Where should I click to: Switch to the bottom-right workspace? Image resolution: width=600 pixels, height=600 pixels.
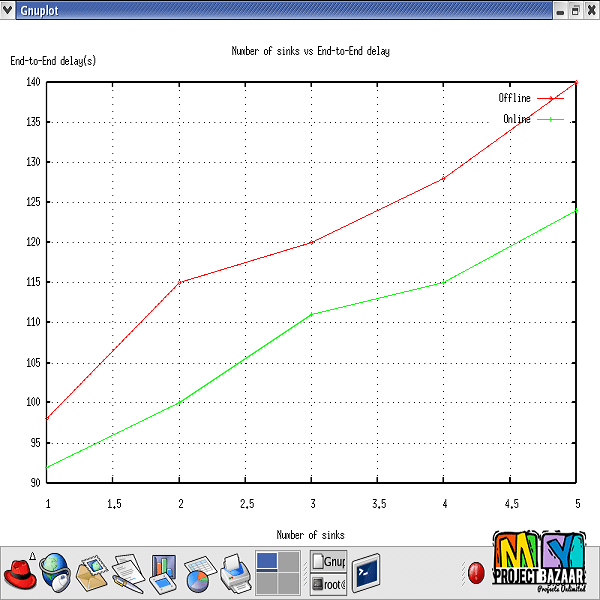pos(289,583)
